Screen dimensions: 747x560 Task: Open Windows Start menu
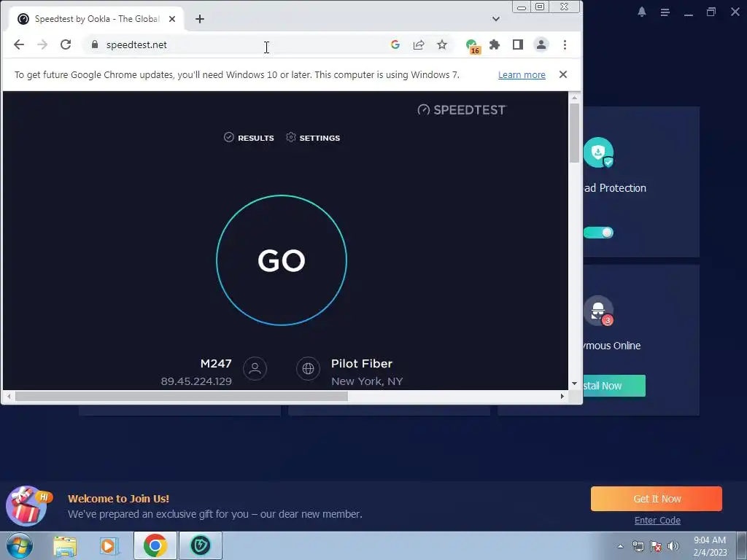20,545
